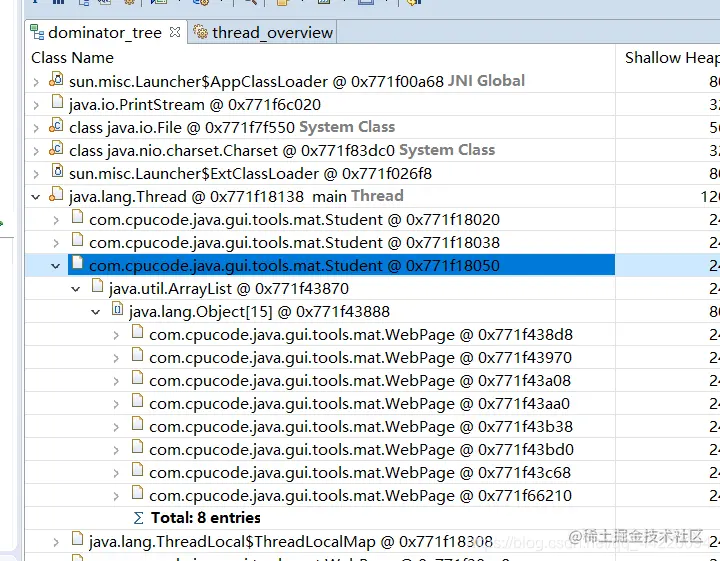Click the object icon of WebPage @ 0x771f66210

click(137, 493)
